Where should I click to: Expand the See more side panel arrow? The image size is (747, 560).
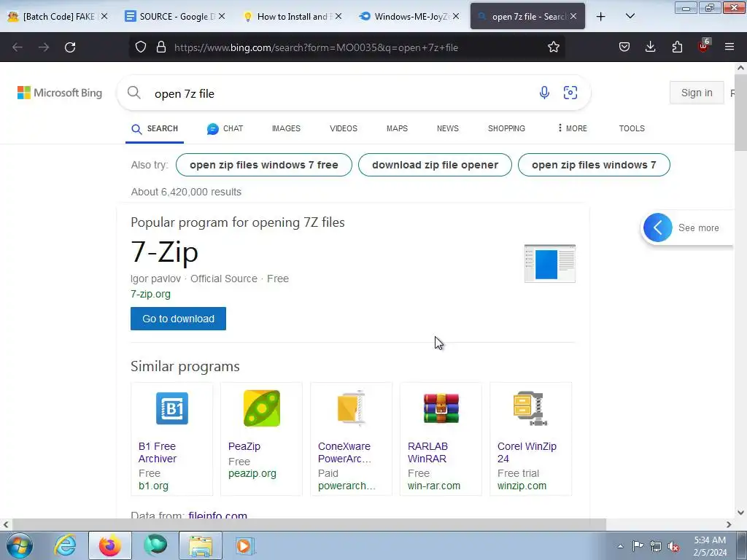pyautogui.click(x=657, y=227)
